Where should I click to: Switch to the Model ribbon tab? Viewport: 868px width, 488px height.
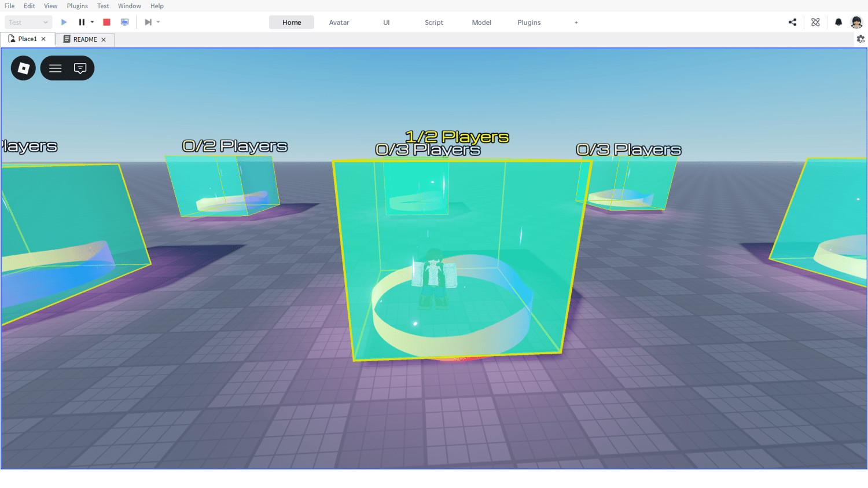481,22
